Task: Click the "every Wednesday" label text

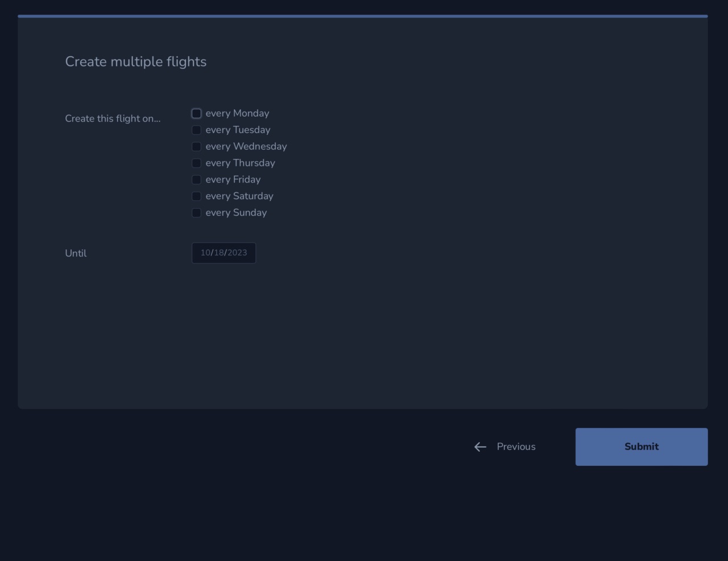Action: pyautogui.click(x=246, y=147)
